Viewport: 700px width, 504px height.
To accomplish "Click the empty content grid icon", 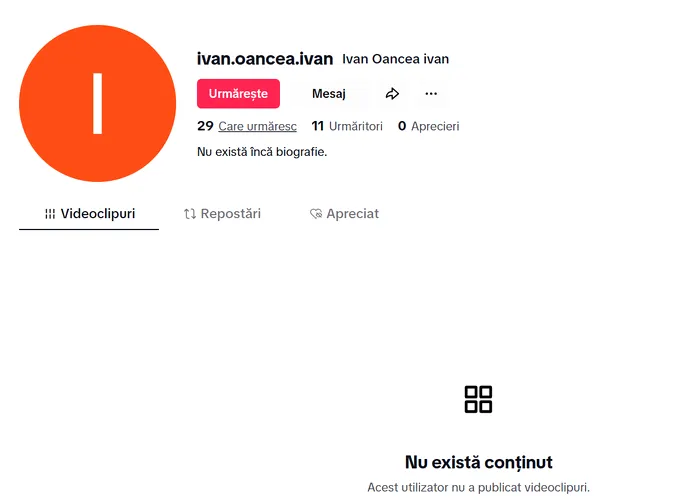I will (479, 399).
